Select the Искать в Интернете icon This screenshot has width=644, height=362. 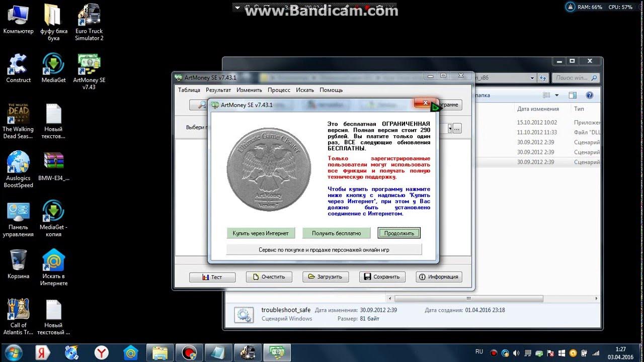tap(54, 267)
